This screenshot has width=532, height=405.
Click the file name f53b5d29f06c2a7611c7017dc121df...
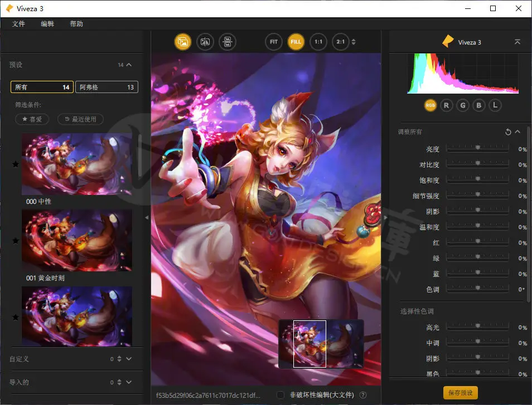(208, 395)
